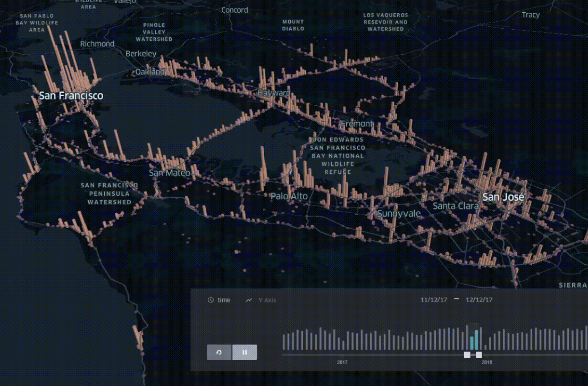The height and width of the screenshot is (386, 588).
Task: Click the San José city label
Action: (x=503, y=197)
